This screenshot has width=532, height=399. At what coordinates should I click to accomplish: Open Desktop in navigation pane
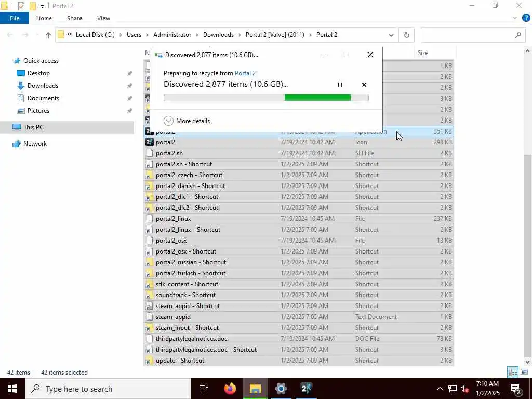click(x=38, y=73)
